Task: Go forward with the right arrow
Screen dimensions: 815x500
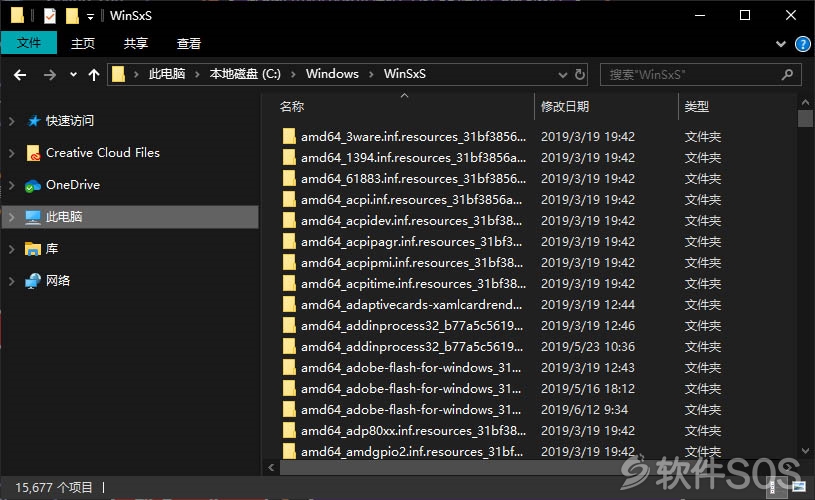Action: (x=49, y=75)
